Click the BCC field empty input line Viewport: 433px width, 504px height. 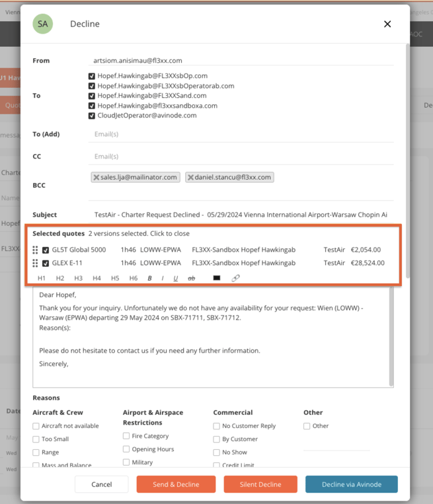click(241, 194)
